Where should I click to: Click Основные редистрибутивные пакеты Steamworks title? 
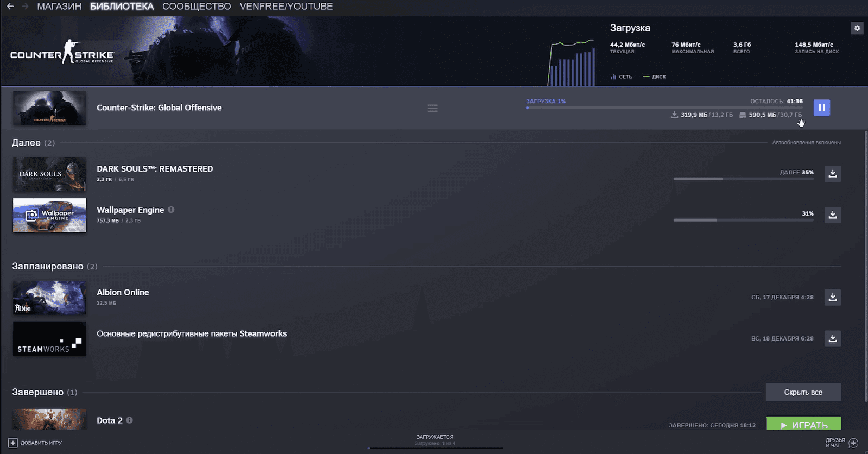192,333
